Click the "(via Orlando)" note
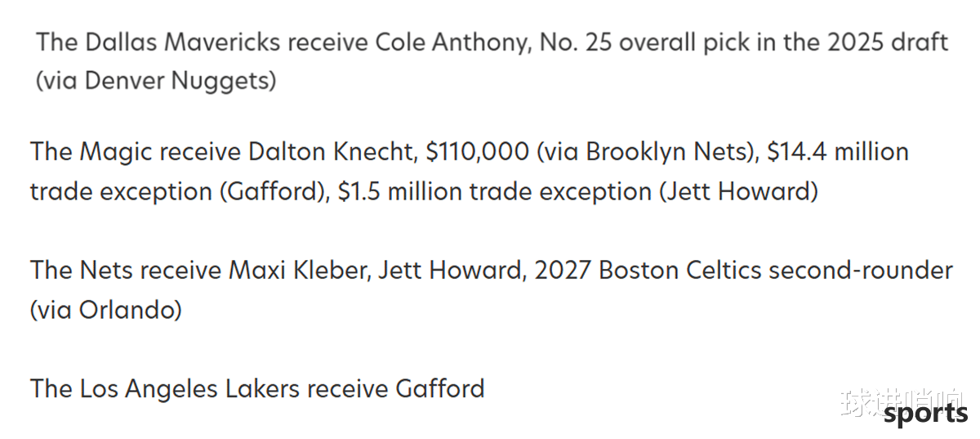The height and width of the screenshot is (439, 980). pyautogui.click(x=106, y=310)
